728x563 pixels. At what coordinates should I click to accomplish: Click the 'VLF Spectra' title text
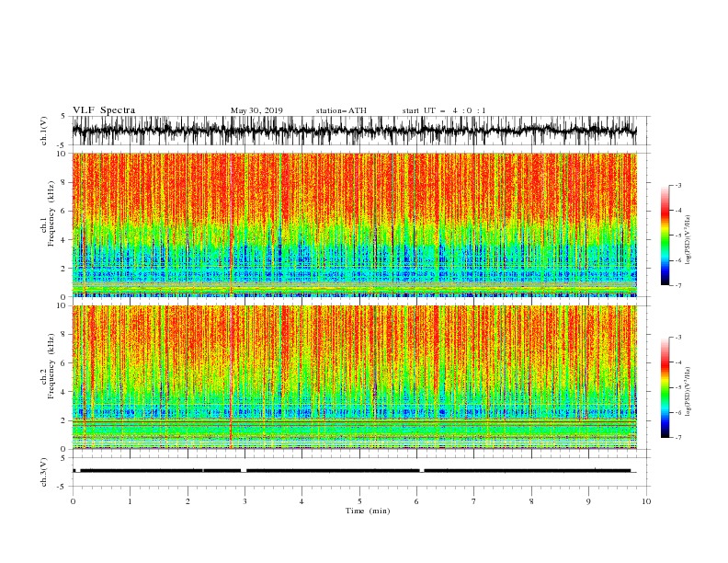[x=104, y=110]
